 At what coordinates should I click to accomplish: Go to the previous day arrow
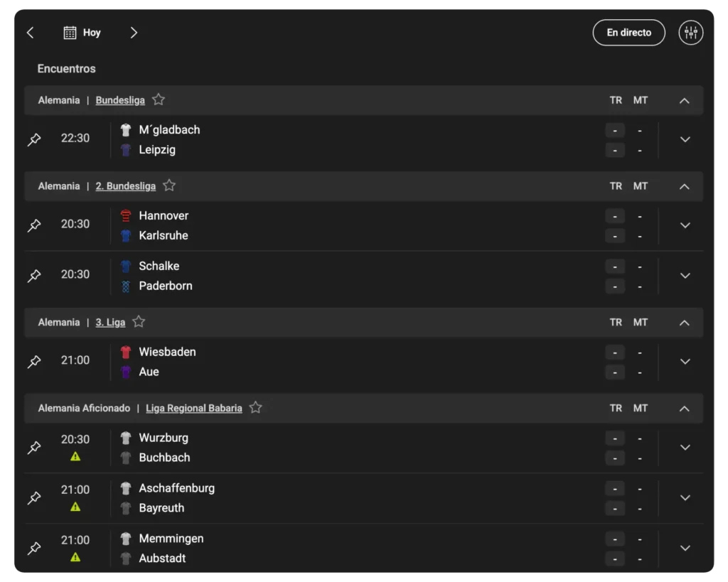30,33
